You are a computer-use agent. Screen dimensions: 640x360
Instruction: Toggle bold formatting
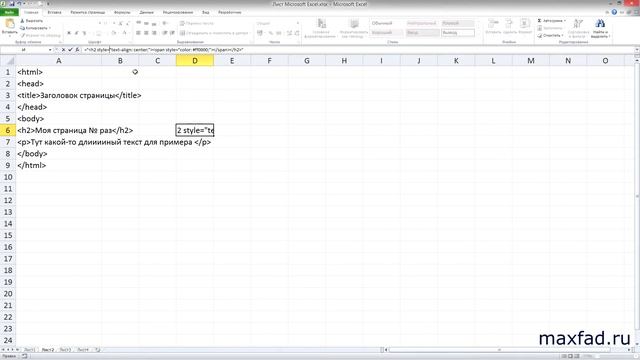point(69,33)
